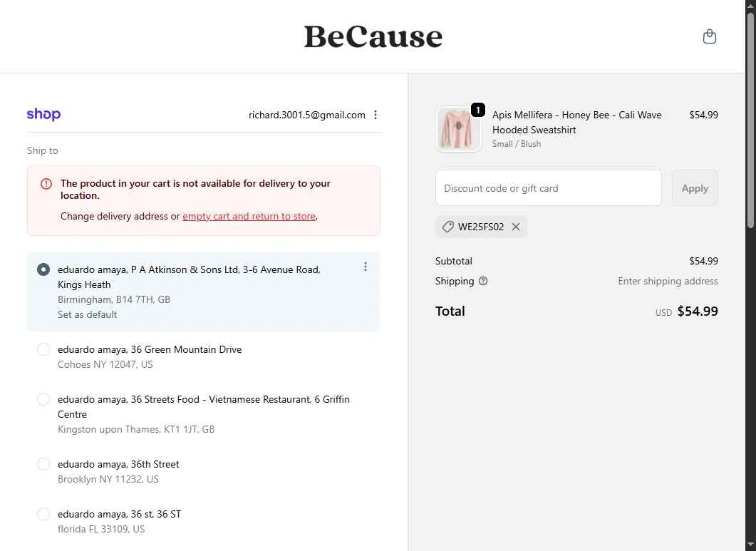Click the Ship to heading
The width and height of the screenshot is (756, 551).
coord(43,150)
